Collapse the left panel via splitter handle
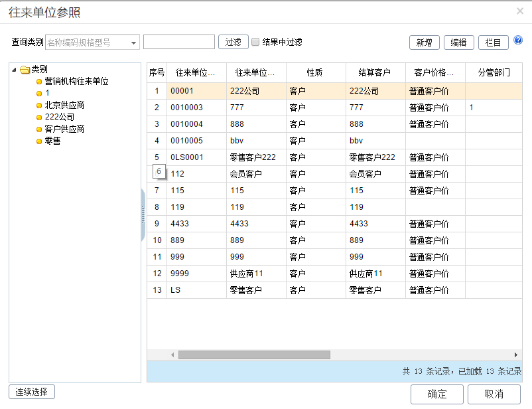 tap(143, 214)
